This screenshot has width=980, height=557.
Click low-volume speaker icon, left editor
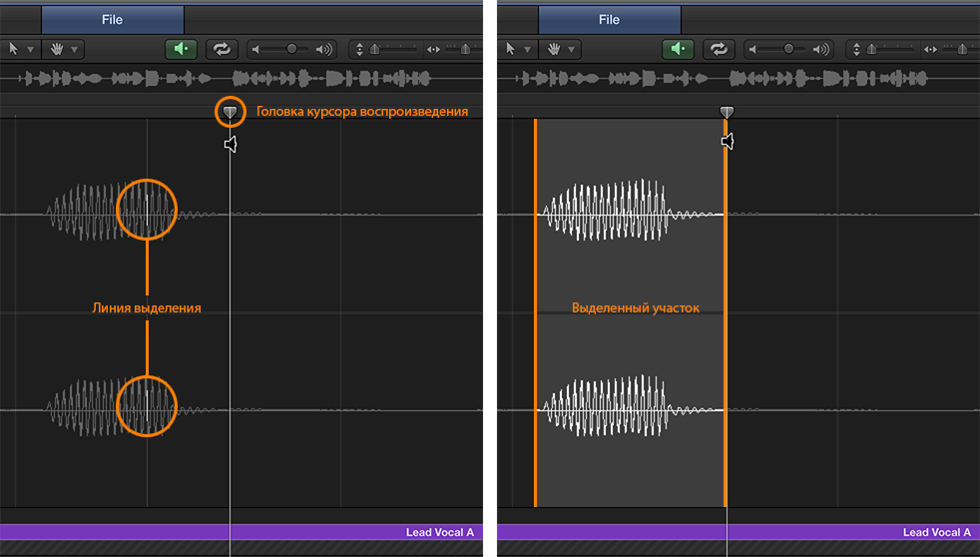coord(255,49)
